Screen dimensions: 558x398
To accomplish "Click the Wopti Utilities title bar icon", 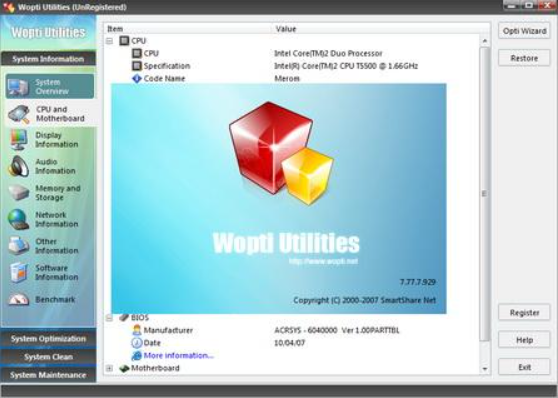I will coord(9,7).
